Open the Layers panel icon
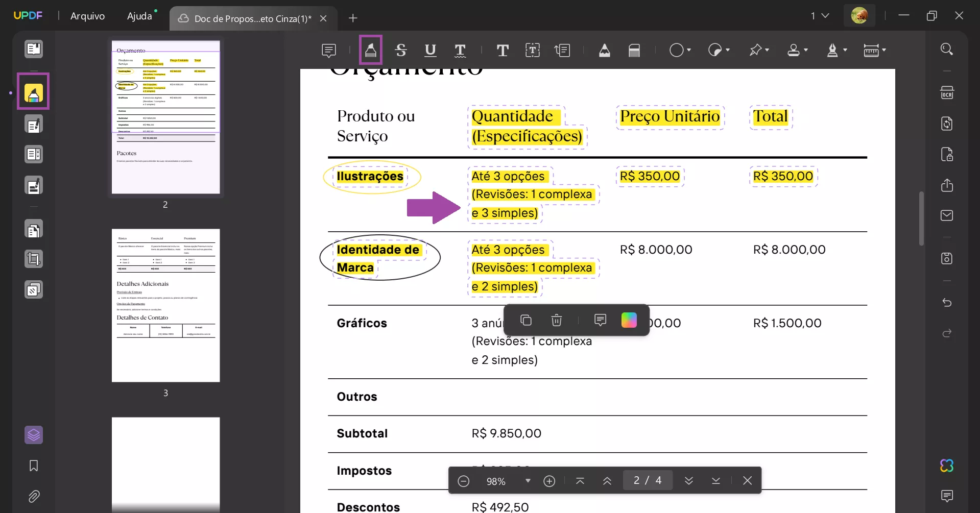The height and width of the screenshot is (513, 980). pos(34,435)
